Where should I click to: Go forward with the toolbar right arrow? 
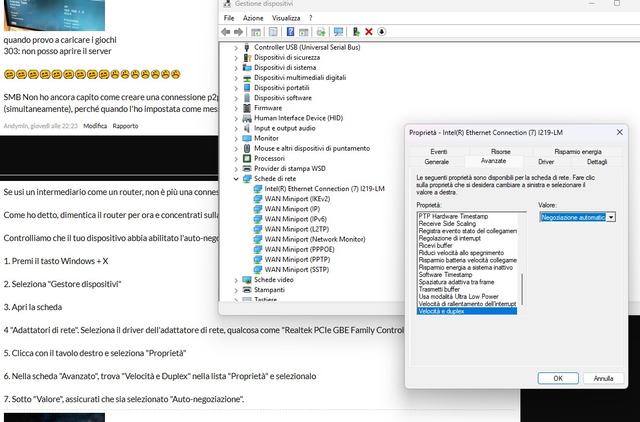tap(238, 32)
